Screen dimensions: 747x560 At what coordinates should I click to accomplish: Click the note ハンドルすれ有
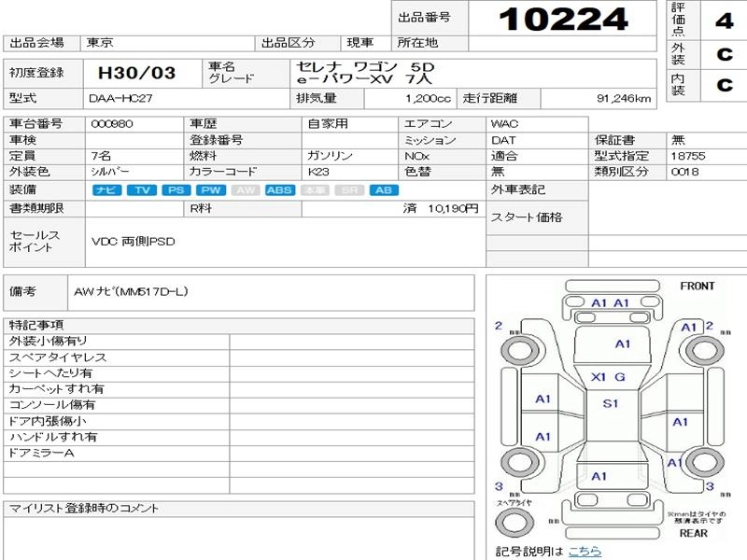(x=53, y=437)
